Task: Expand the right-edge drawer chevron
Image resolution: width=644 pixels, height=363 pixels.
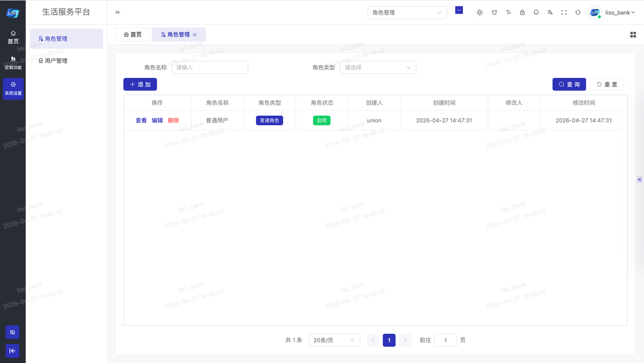Action: (x=640, y=179)
